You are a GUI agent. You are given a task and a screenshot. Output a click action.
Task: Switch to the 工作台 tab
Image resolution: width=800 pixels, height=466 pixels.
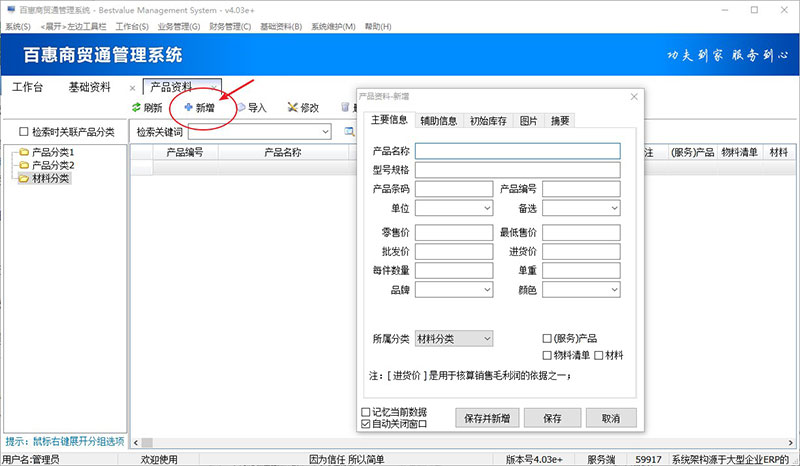pos(28,87)
